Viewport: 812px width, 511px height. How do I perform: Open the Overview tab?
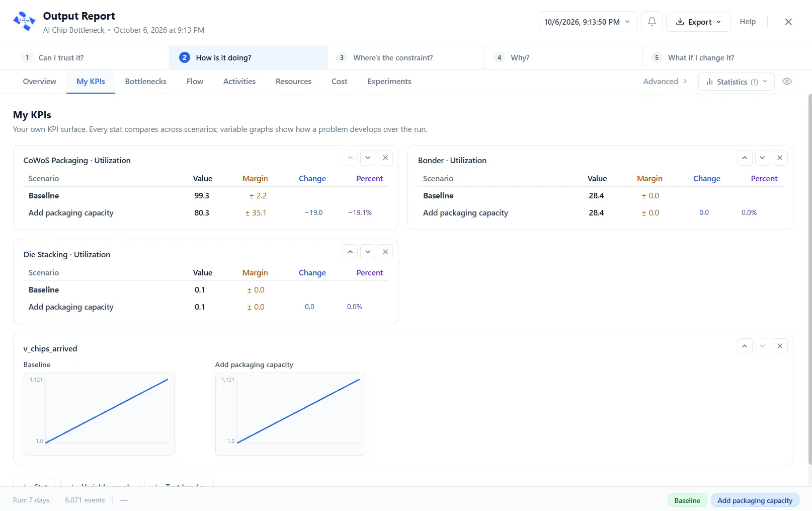(40, 82)
